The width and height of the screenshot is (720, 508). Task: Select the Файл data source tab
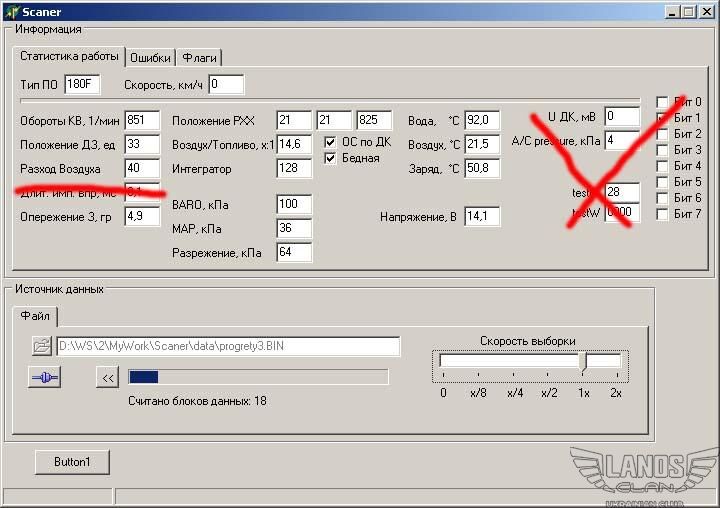pos(36,317)
